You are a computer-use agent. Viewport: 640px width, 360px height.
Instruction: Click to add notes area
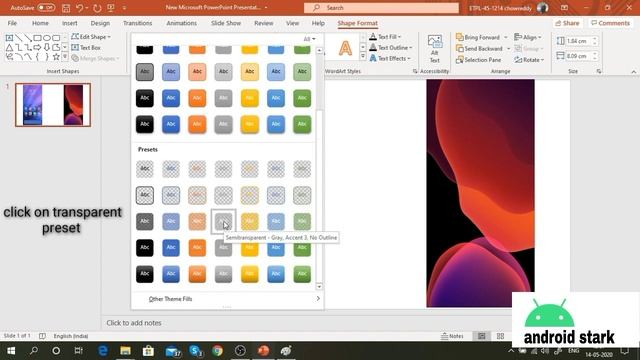point(134,323)
